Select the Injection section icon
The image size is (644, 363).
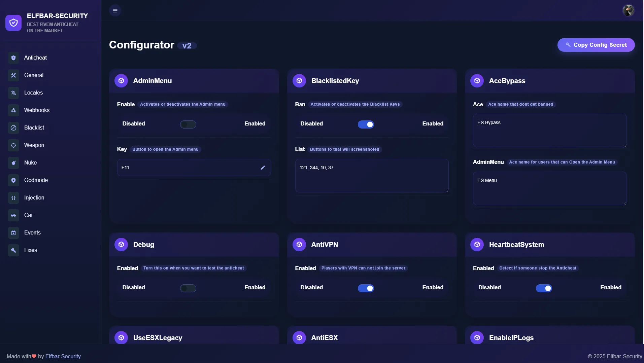(13, 197)
